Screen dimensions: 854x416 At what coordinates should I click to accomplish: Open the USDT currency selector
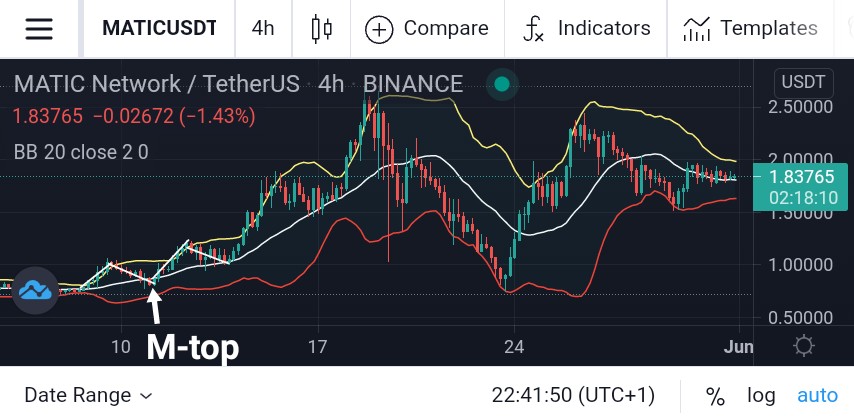point(803,83)
